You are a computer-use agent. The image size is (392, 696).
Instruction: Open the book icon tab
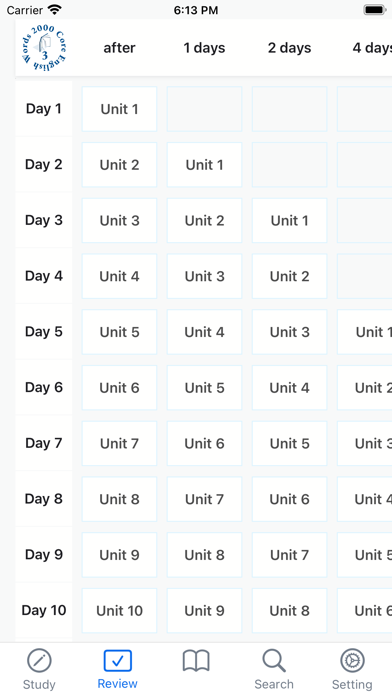click(x=196, y=661)
